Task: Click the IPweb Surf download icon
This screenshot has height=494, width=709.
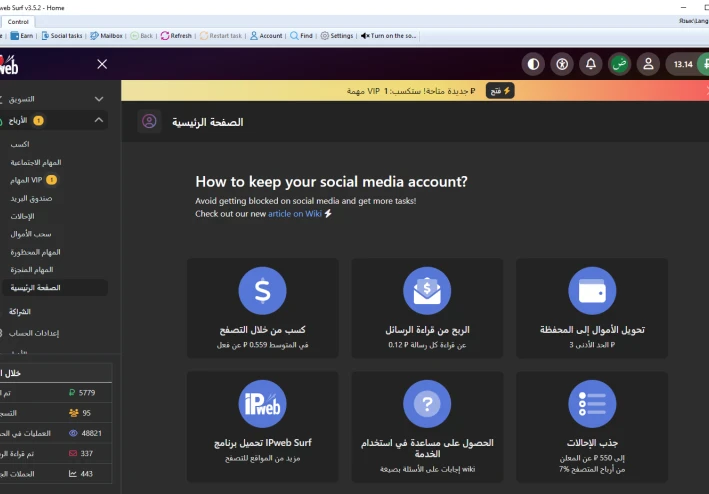Action: 262,404
